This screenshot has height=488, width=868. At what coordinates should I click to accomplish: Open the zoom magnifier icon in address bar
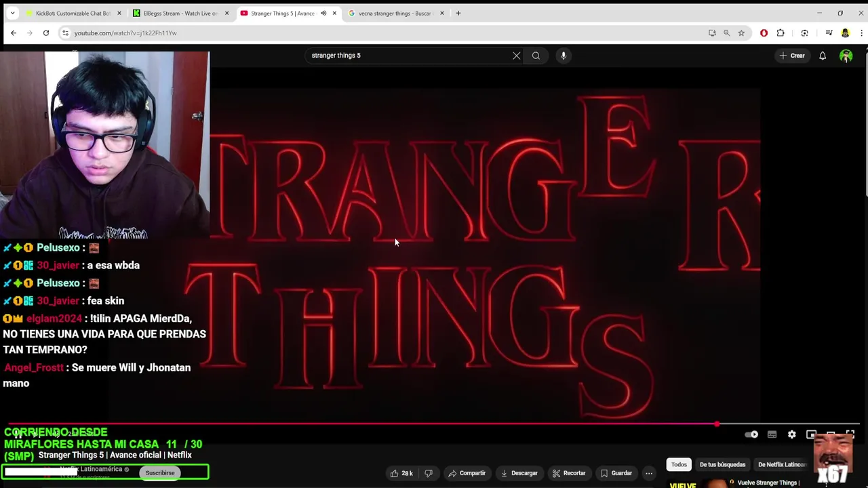click(x=726, y=33)
